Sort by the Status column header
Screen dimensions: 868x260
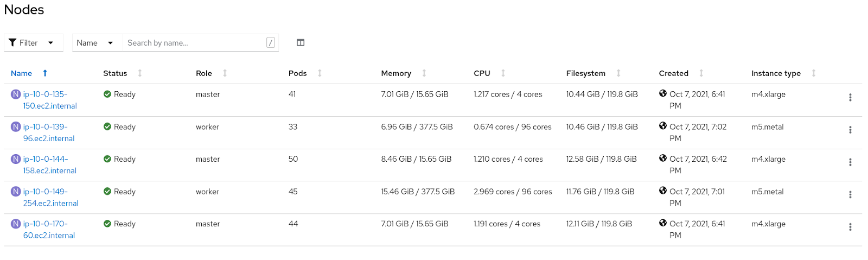(116, 73)
